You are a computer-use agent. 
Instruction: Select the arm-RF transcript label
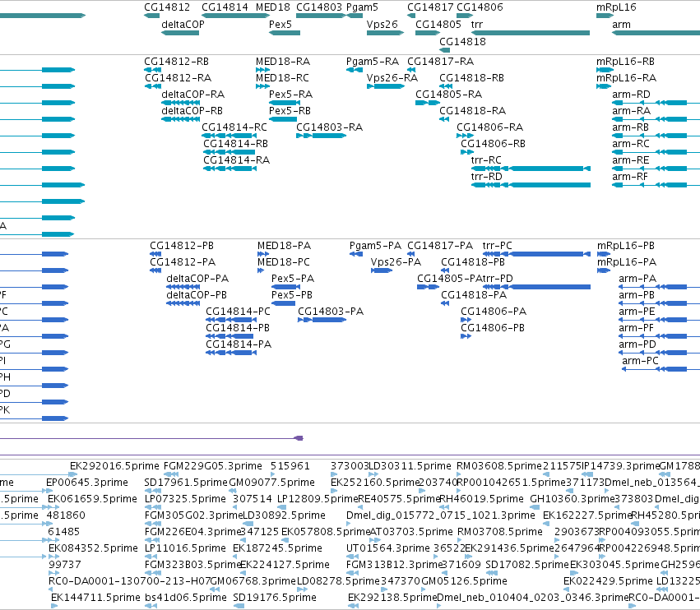tap(630, 176)
